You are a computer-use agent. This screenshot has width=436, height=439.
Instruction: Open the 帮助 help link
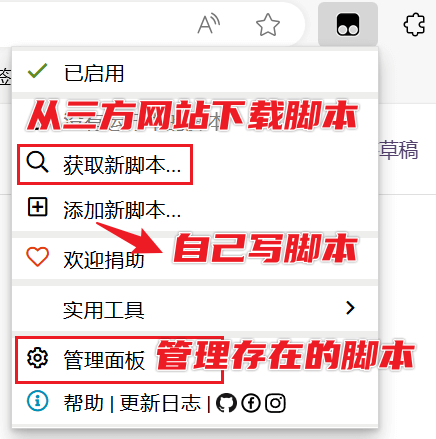coord(83,403)
